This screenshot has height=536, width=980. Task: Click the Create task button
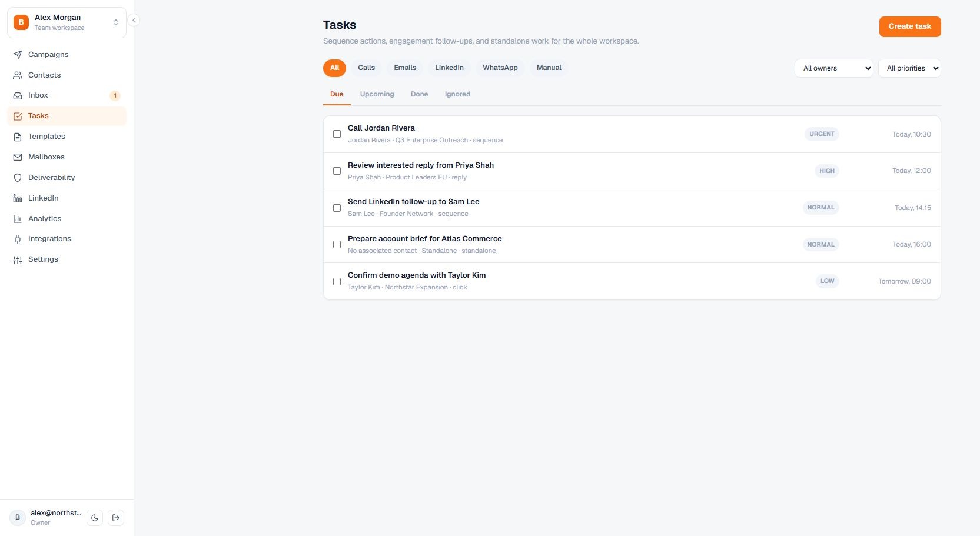[910, 26]
